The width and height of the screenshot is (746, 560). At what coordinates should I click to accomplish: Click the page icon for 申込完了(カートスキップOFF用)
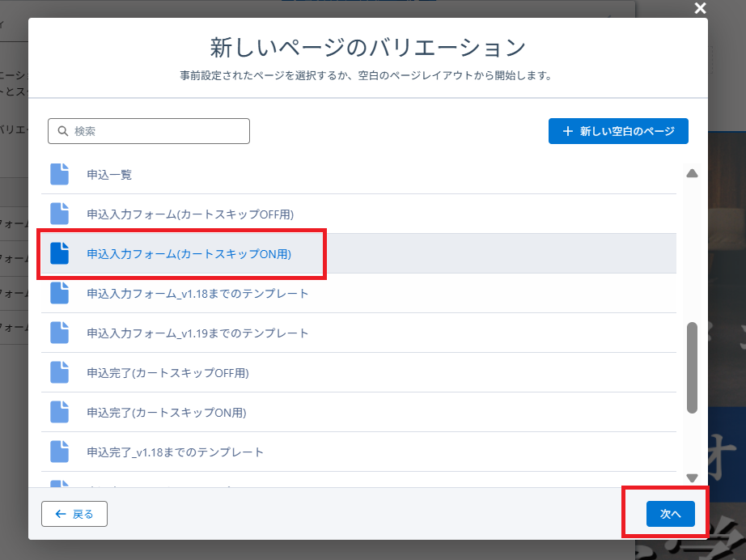[x=60, y=372]
